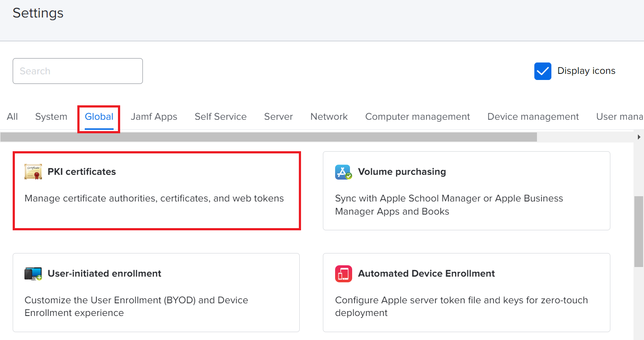Switch to the All tab
Viewport: 644px width, 340px height.
pos(12,117)
